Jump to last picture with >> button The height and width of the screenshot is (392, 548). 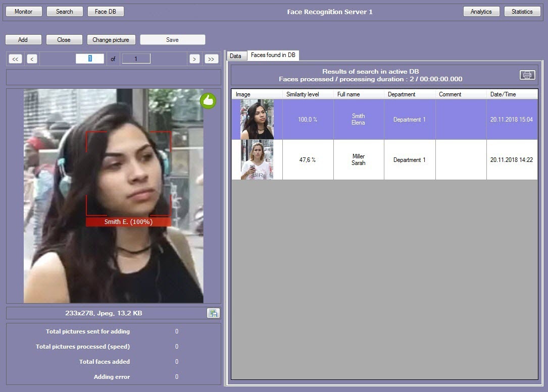tap(211, 59)
